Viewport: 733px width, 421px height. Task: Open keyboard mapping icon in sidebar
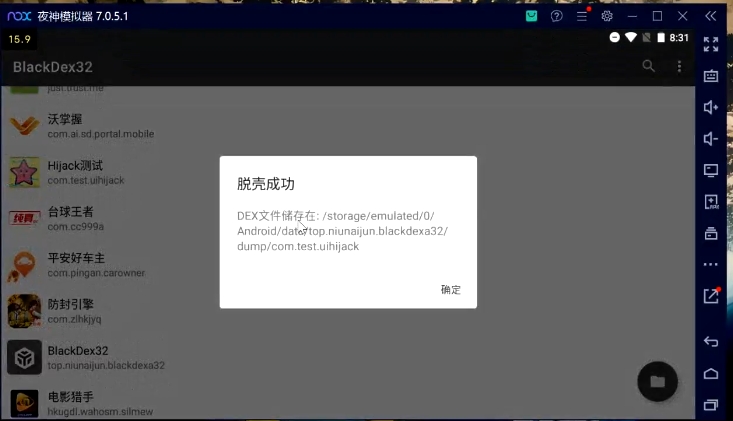[x=711, y=76]
